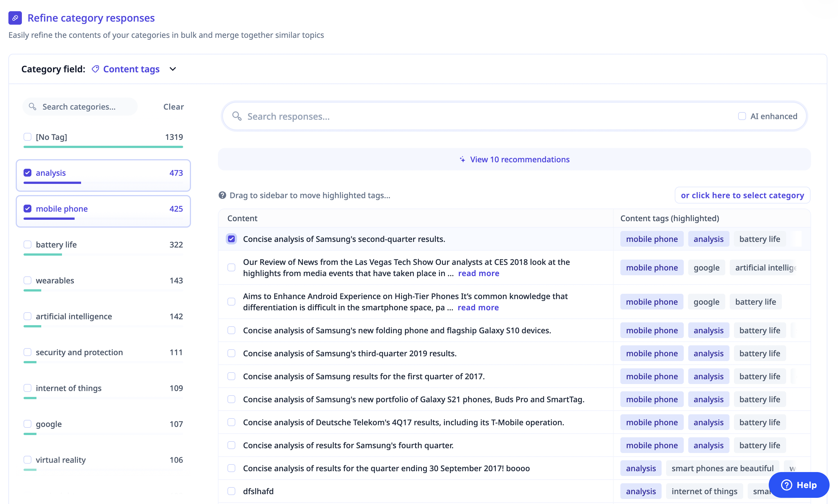Expand the Category field dropdown chevron
Viewport: 838px width, 504px height.
(x=172, y=69)
